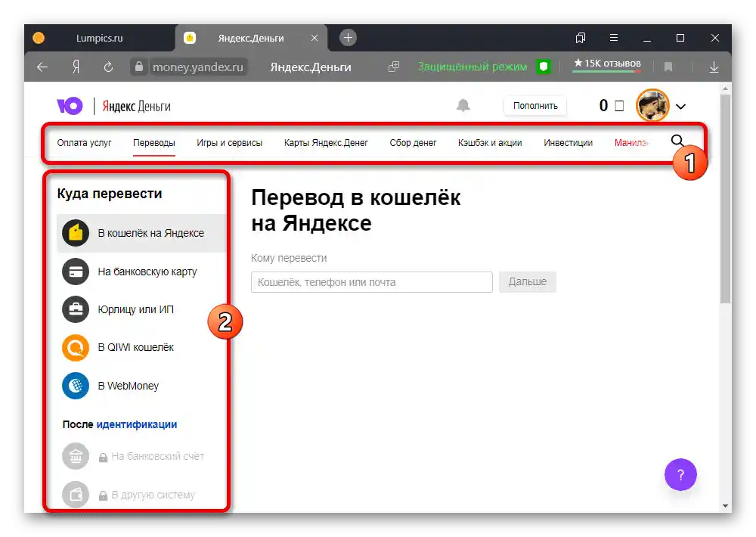Select the QIWI wallet transfer icon
This screenshot has height=537, width=756.
click(75, 347)
